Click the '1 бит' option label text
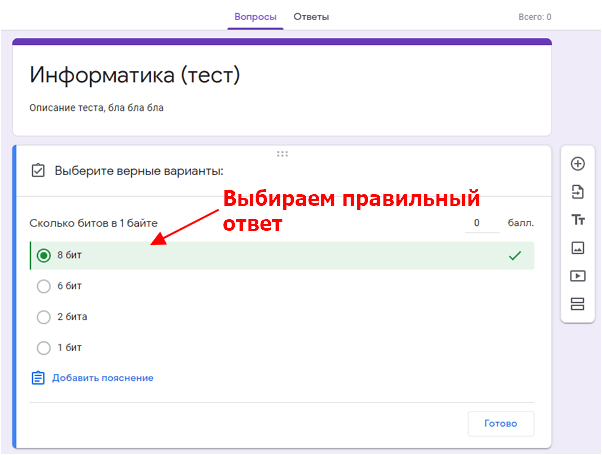602x455 pixels. point(69,348)
